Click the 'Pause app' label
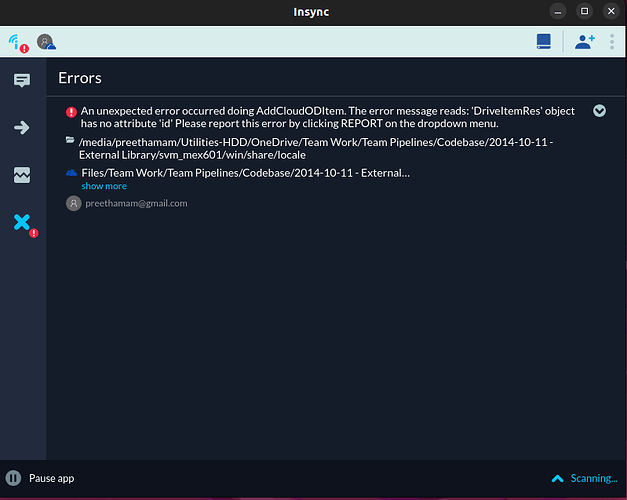The image size is (627, 500). [52, 478]
